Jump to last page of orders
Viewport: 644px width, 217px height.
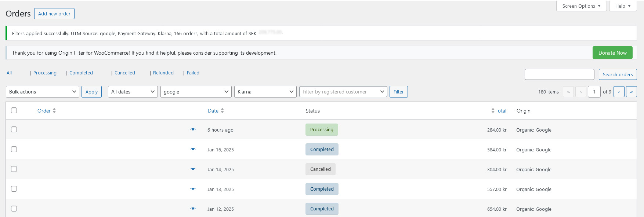(x=631, y=92)
